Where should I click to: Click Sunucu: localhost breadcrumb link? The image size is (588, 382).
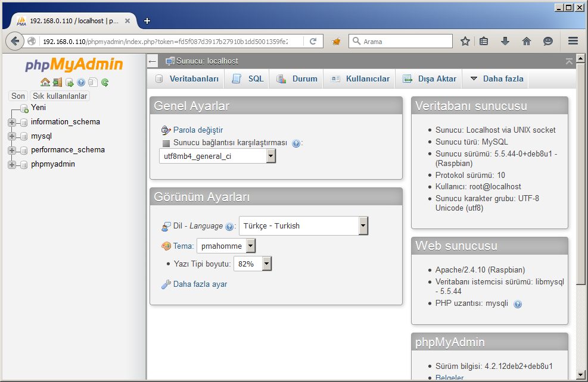point(207,61)
